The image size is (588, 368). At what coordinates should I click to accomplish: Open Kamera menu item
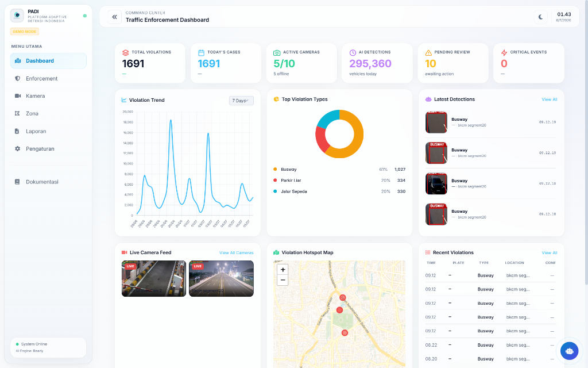[x=48, y=96]
